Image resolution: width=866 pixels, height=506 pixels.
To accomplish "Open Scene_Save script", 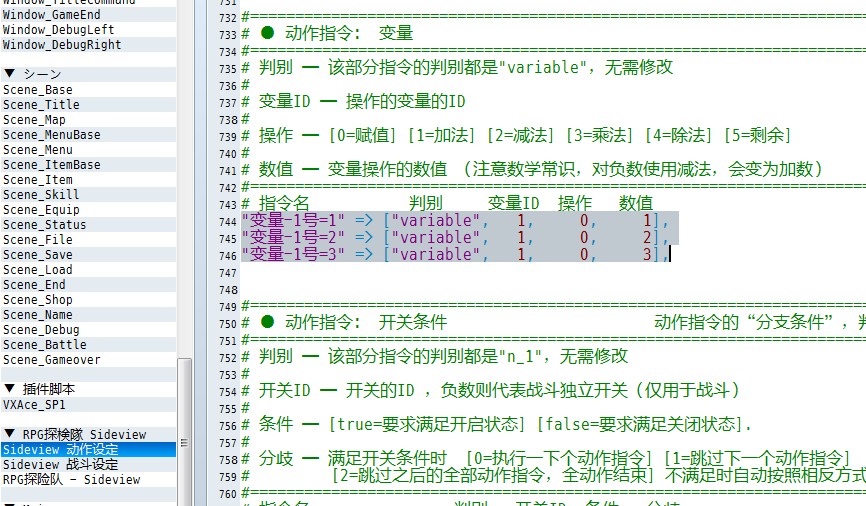I will (88, 255).
